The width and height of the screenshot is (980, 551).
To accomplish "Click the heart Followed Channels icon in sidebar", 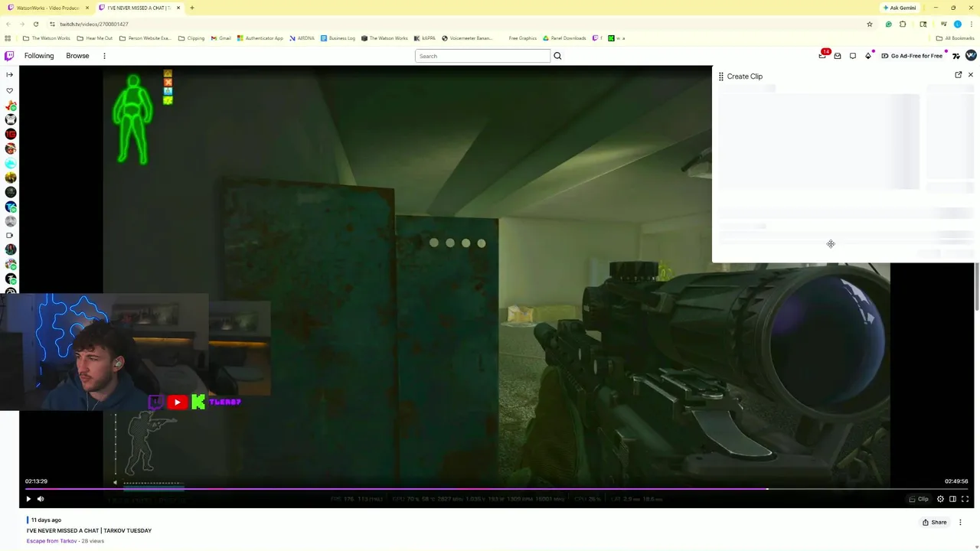I will click(9, 90).
